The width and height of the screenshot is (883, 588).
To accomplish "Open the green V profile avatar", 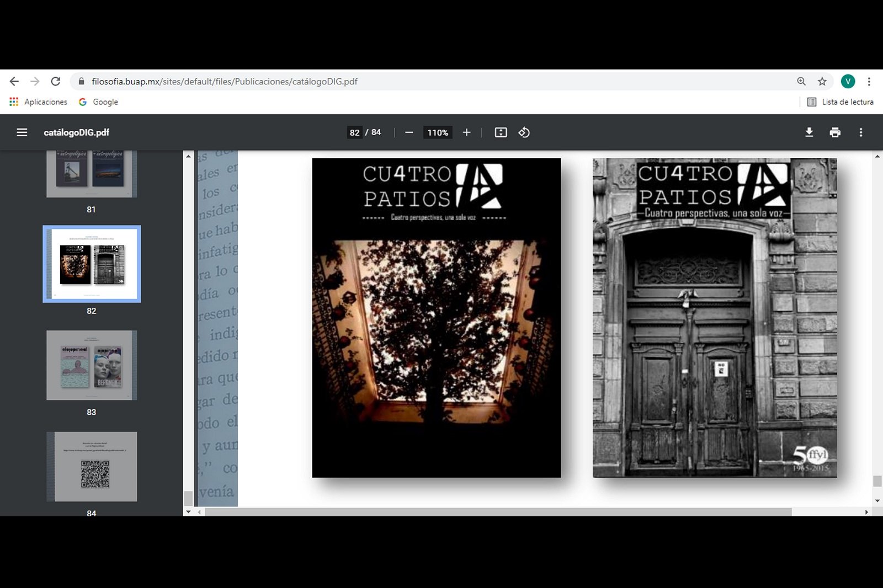I will tap(848, 82).
